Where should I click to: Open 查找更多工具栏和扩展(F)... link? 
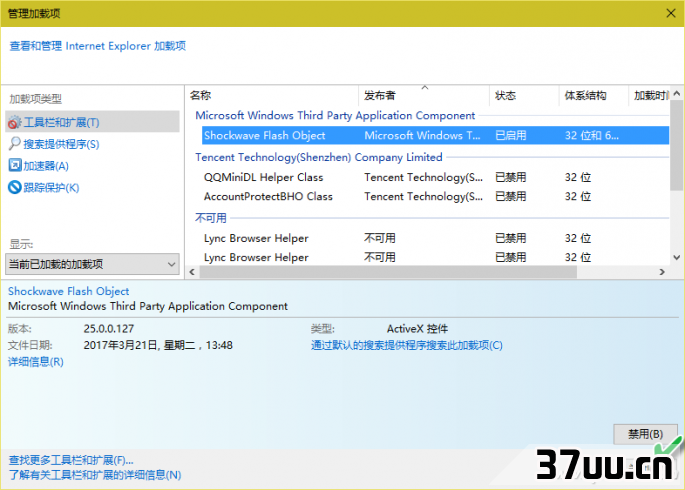(x=71, y=460)
